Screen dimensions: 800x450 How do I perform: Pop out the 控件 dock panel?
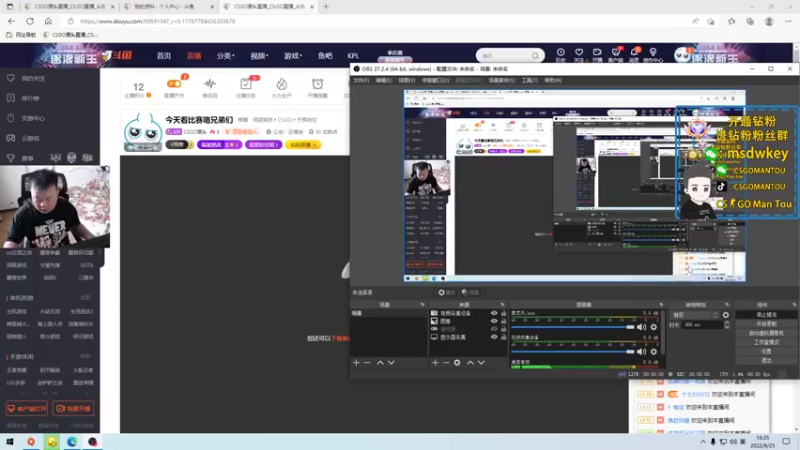[x=794, y=305]
